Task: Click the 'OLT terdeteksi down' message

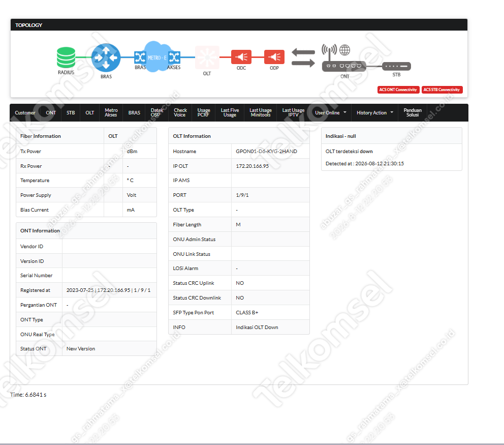Action: pyautogui.click(x=349, y=151)
